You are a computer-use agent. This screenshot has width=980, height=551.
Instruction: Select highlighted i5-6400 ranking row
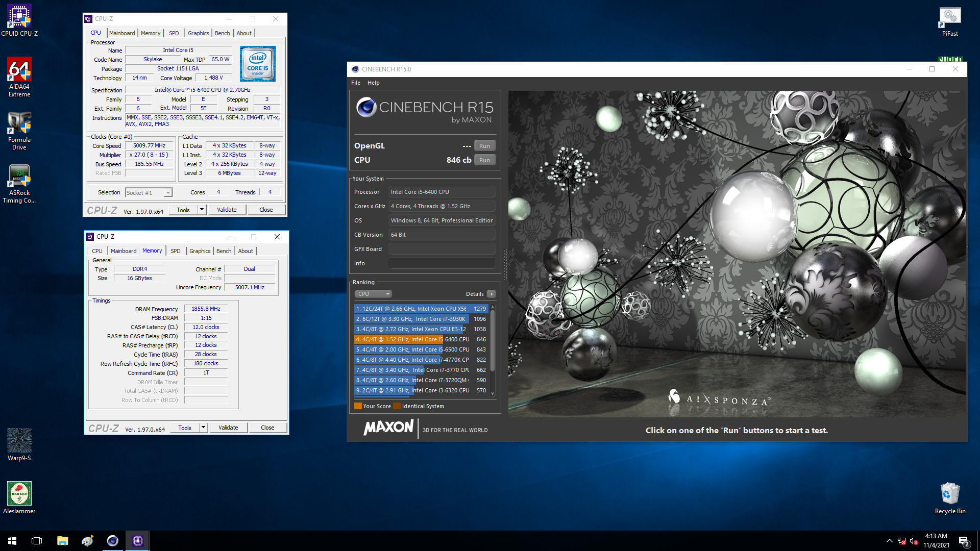click(421, 339)
